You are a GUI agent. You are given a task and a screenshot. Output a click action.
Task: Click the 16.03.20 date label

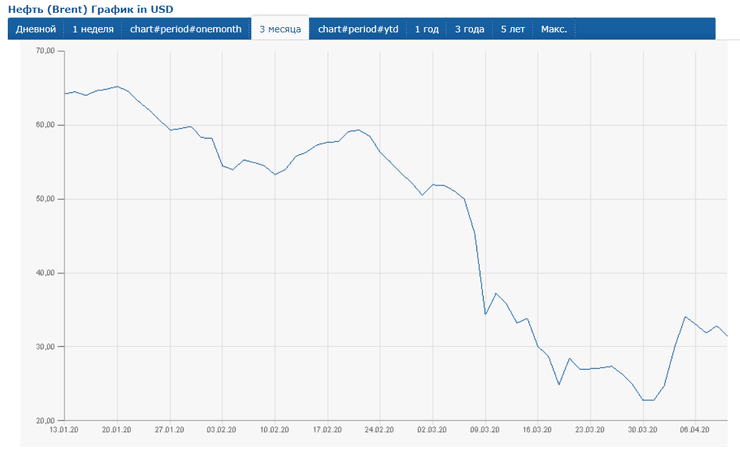(x=537, y=430)
